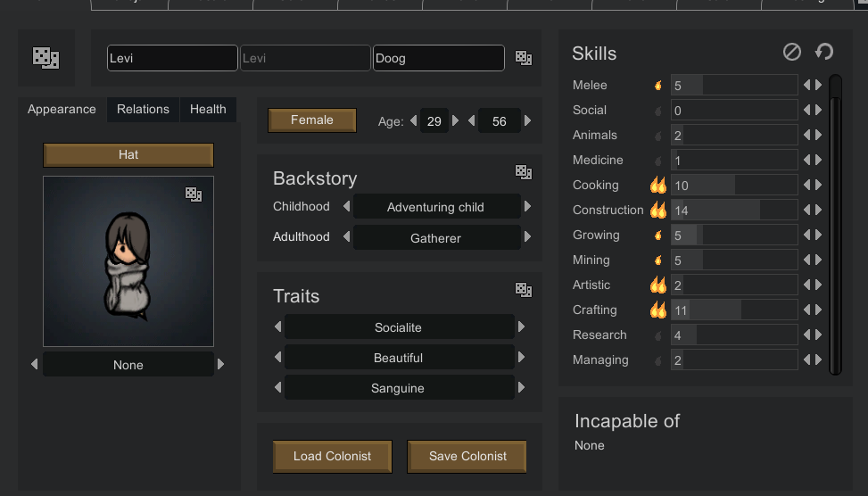868x496 pixels.
Task: Randomize appearance via the portrait dice icon
Action: point(194,194)
